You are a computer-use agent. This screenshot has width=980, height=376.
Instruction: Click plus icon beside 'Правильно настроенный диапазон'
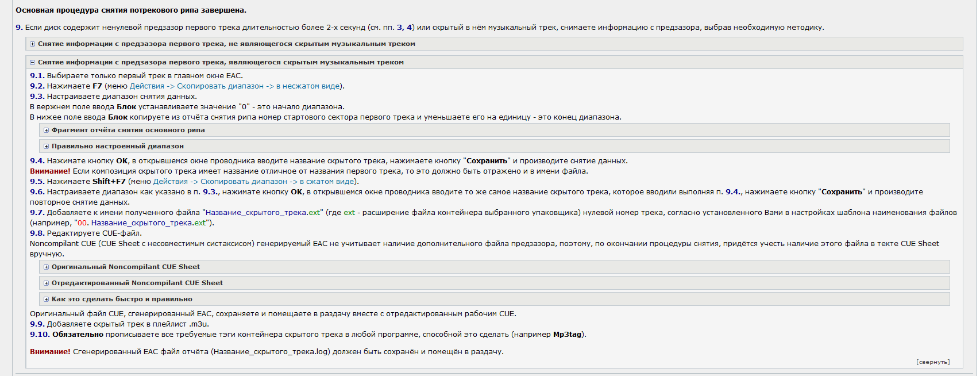tap(47, 147)
